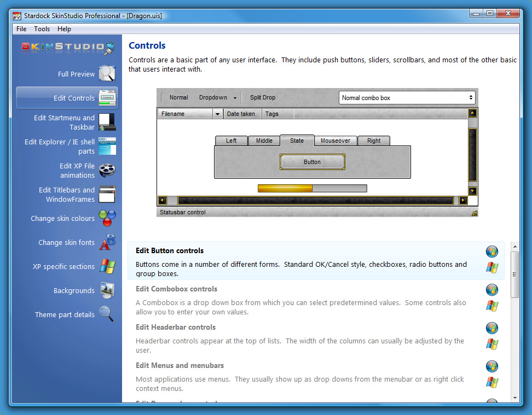This screenshot has height=415, width=532.
Task: Click the SkinStudio logo
Action: click(x=68, y=48)
